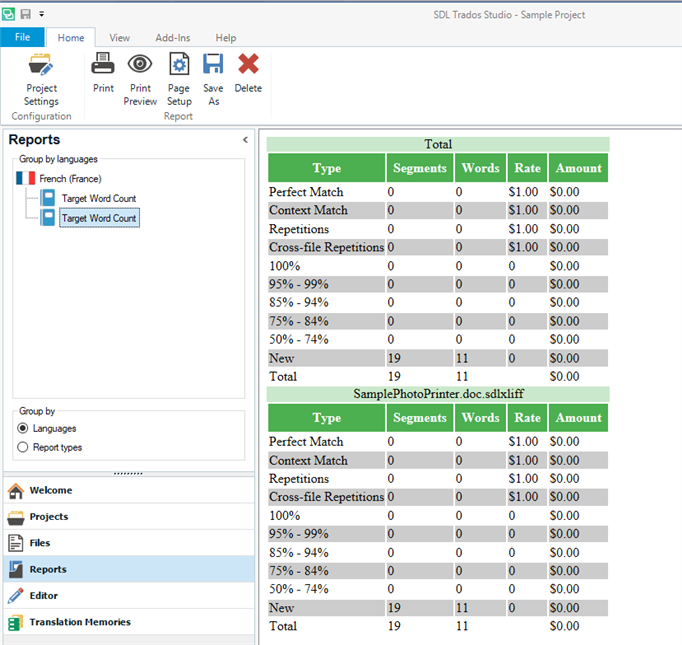
Task: Click the SamplePhotoPrinter.doc.sdlxliff table header
Action: click(438, 394)
